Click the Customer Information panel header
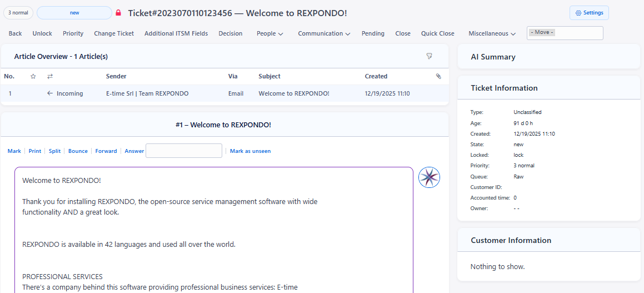 coord(549,240)
